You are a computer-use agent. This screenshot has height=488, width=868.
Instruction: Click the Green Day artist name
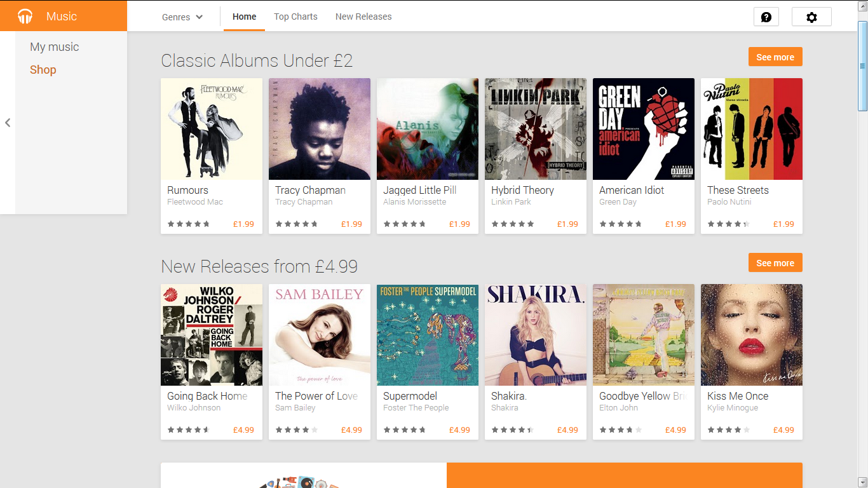618,202
